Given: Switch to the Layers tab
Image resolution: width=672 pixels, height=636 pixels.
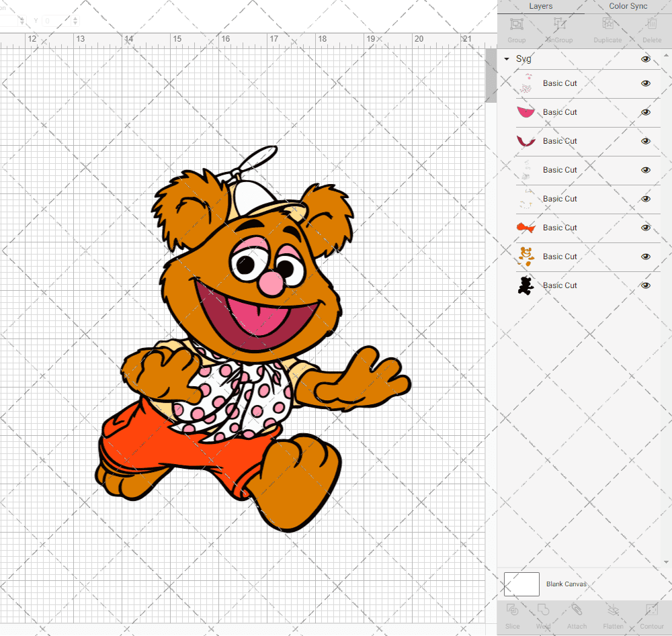Looking at the screenshot, I should coord(540,6).
